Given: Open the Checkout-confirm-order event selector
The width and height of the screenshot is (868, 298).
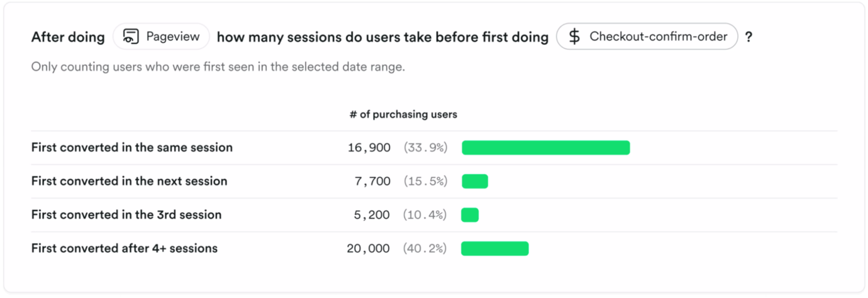Looking at the screenshot, I should click(x=647, y=36).
